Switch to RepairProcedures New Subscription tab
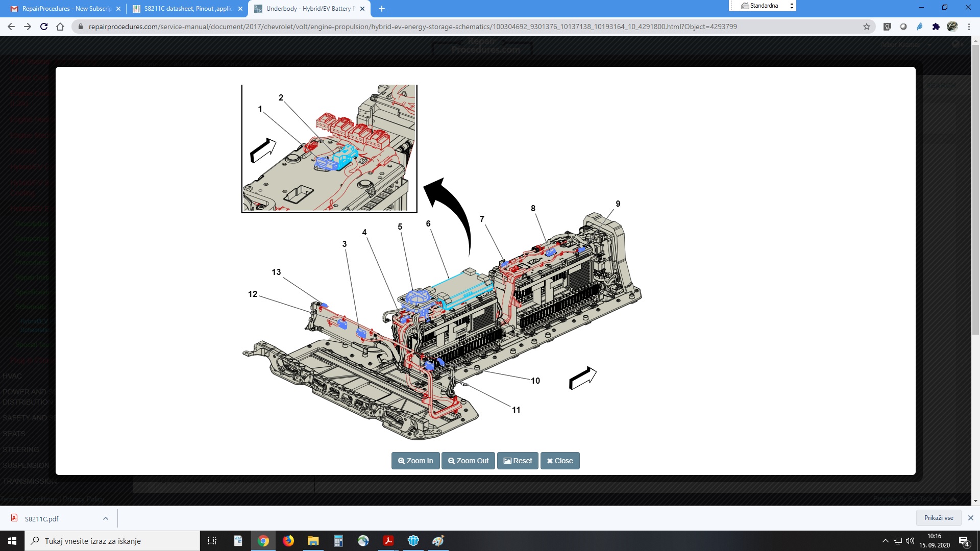 tap(65, 9)
